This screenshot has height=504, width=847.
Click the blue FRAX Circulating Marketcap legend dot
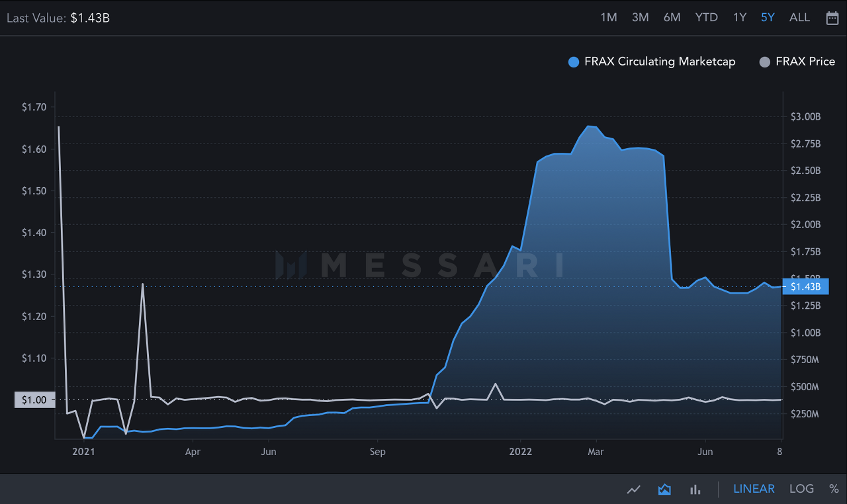(574, 62)
